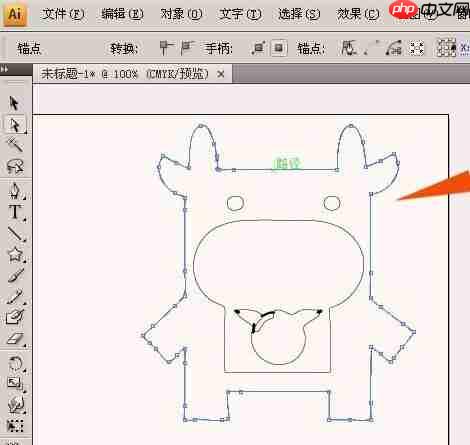Connect selected end points icon
The width and height of the screenshot is (470, 445).
pyautogui.click(x=373, y=48)
